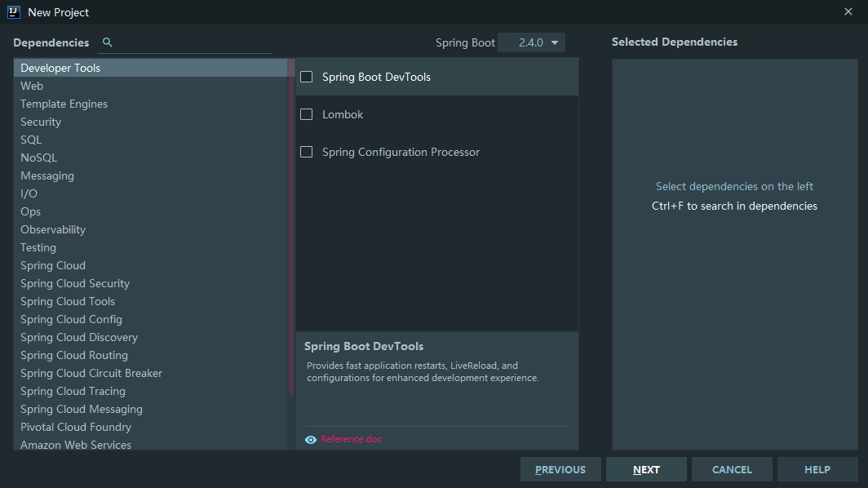The image size is (868, 488).
Task: Click the Spring Boot DevTools list label
Action: pyautogui.click(x=376, y=77)
